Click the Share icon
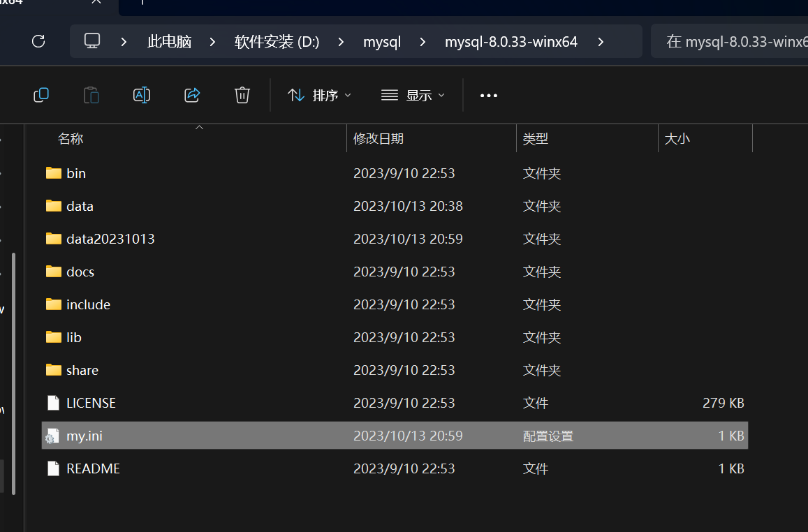 click(192, 95)
